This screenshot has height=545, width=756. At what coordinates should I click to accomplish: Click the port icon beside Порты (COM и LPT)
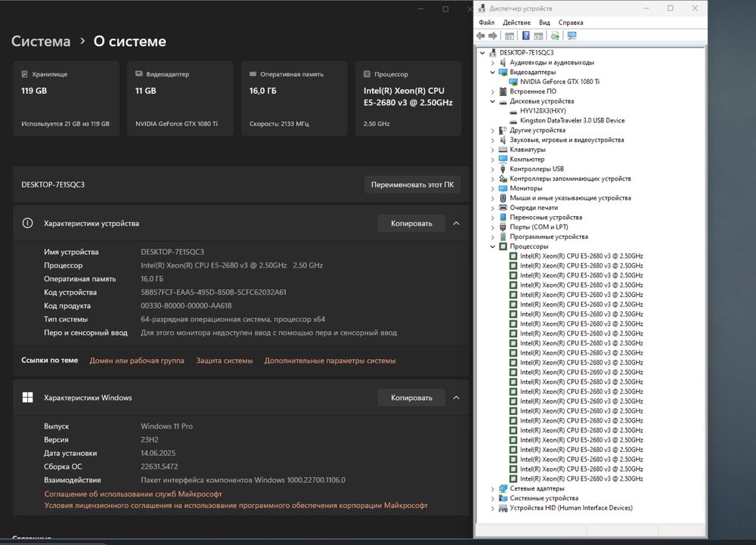[503, 227]
